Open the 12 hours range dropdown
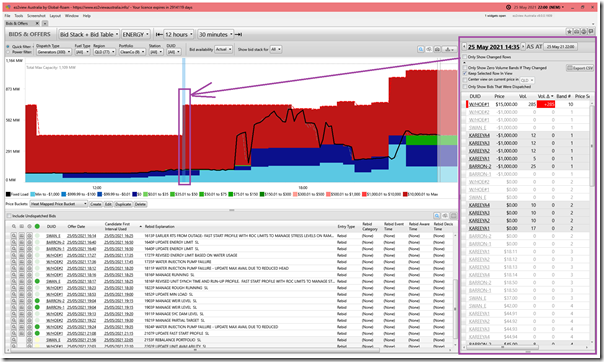The image size is (604, 362). pos(179,34)
